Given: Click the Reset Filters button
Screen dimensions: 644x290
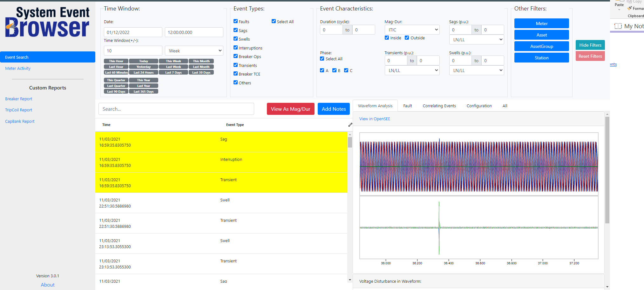Looking at the screenshot, I should (590, 56).
